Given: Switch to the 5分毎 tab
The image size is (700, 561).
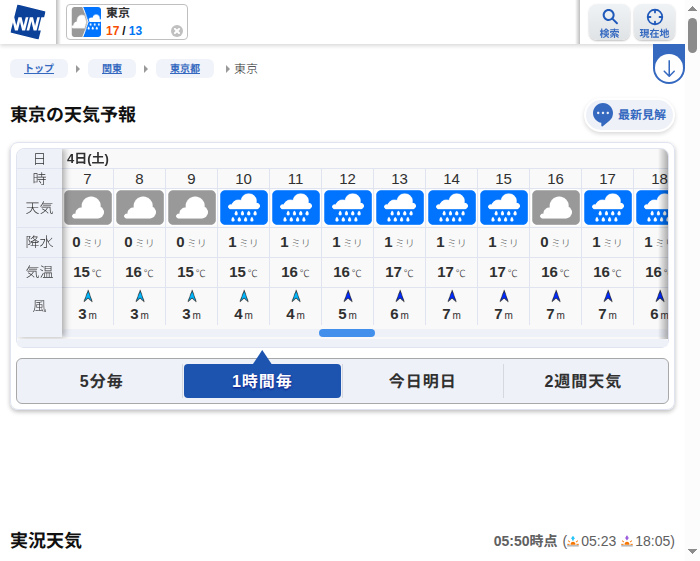Looking at the screenshot, I should tap(100, 381).
